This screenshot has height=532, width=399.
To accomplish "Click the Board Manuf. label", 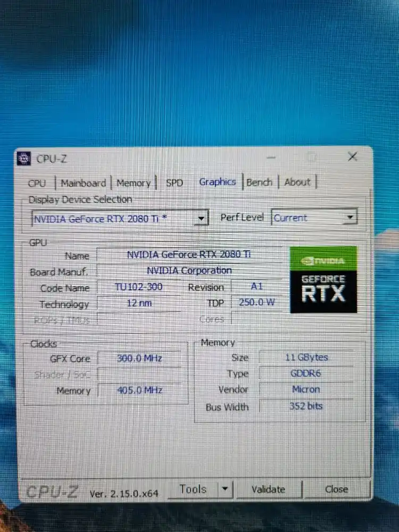I will (x=59, y=272).
